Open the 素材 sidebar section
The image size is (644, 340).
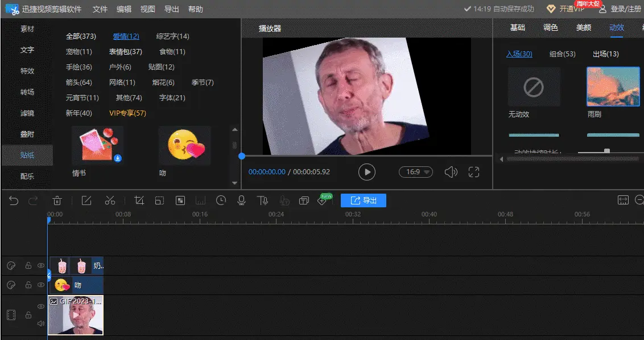pos(27,29)
